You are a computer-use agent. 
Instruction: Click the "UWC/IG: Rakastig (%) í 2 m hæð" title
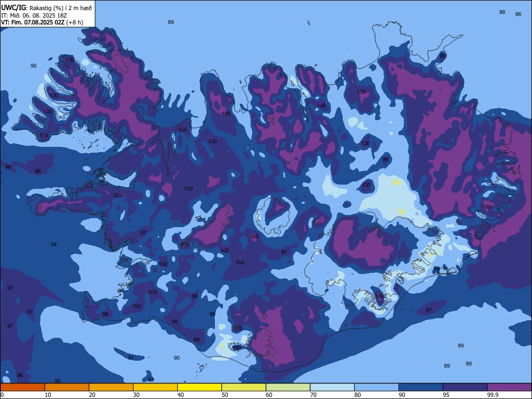click(46, 8)
